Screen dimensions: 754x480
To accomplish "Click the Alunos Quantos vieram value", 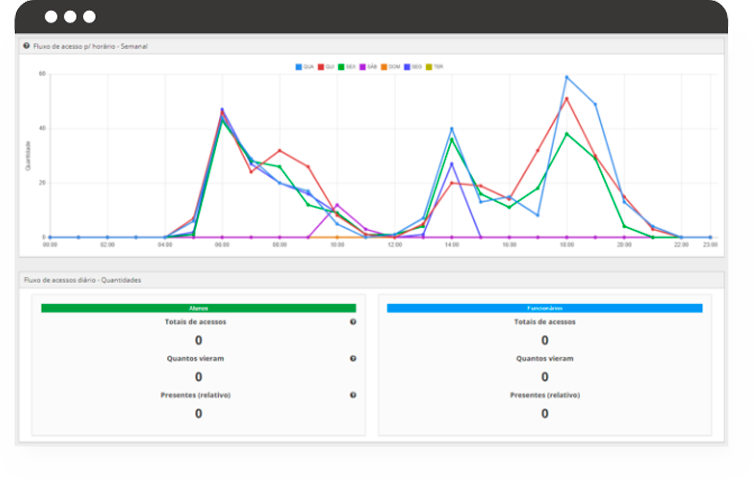I will [198, 377].
